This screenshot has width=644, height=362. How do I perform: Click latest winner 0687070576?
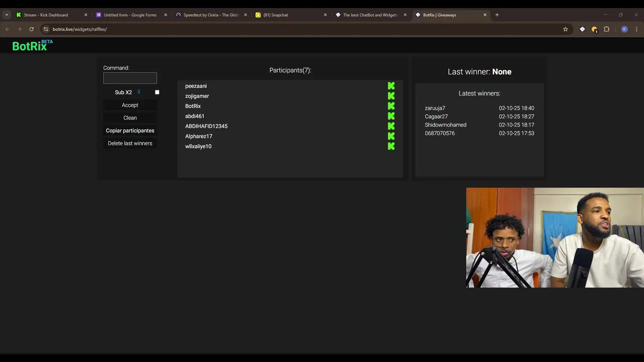[440, 133]
